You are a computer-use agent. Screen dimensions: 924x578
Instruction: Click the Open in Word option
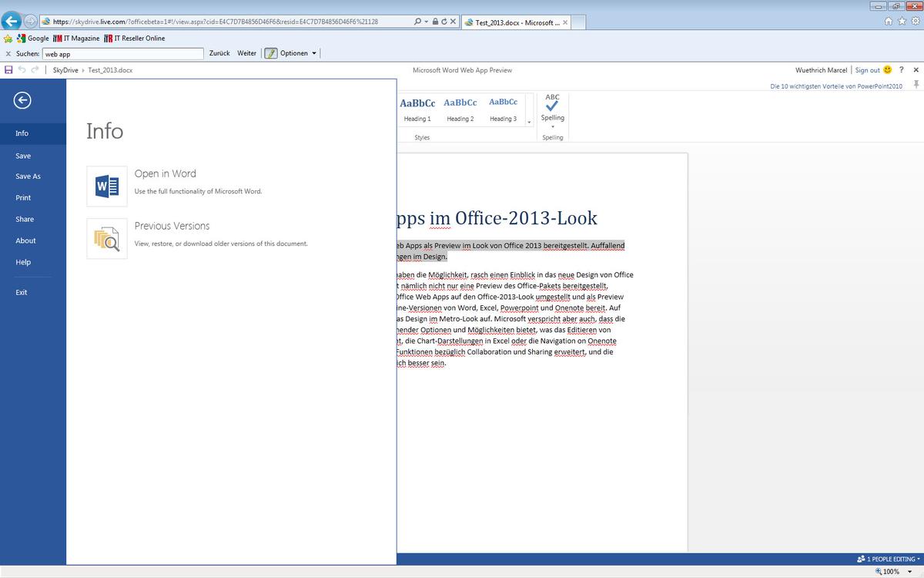[x=175, y=187]
